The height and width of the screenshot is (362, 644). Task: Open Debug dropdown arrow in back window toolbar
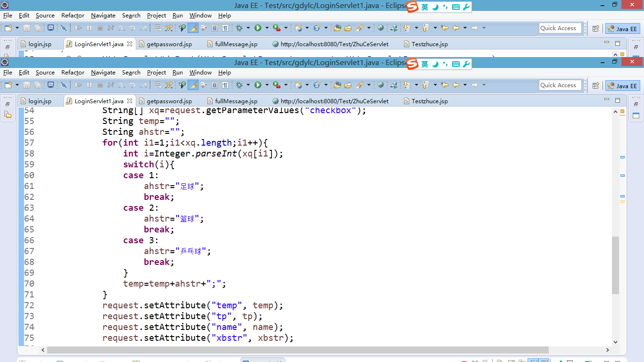(x=248, y=28)
